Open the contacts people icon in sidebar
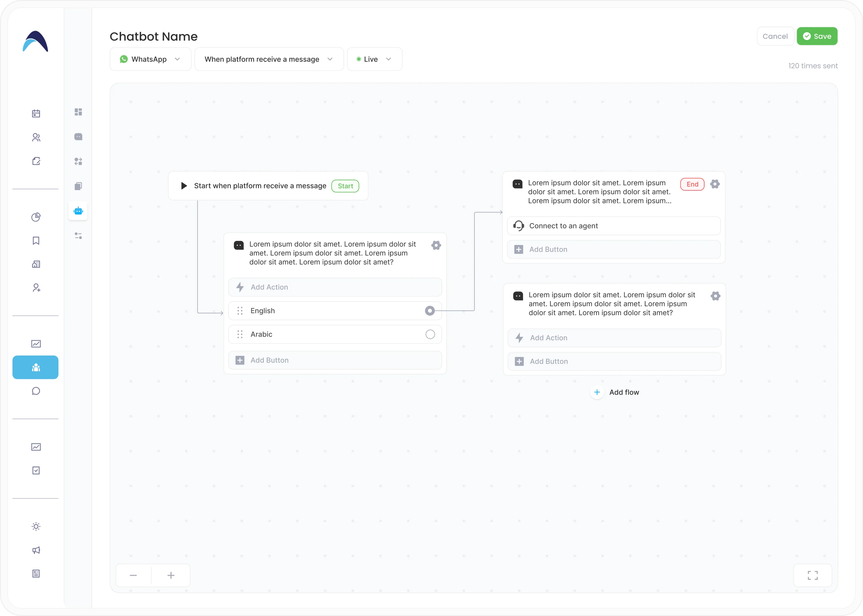Screen dimensions: 863x616 36,137
